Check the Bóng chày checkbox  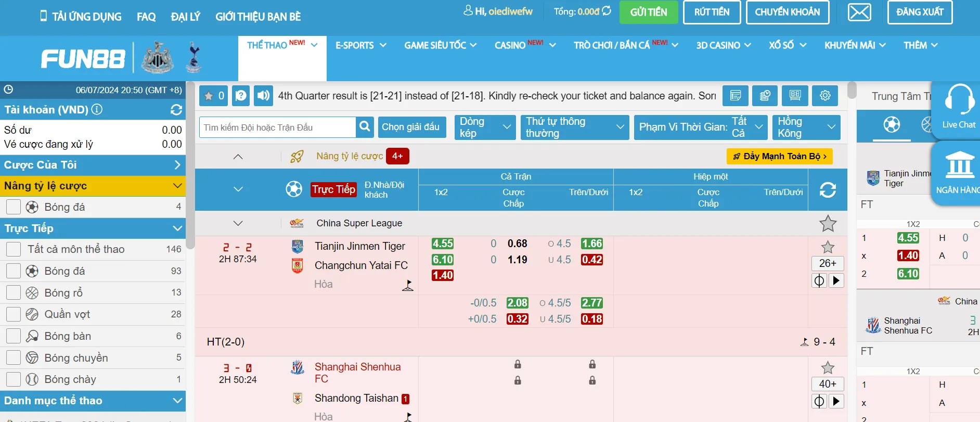click(14, 379)
